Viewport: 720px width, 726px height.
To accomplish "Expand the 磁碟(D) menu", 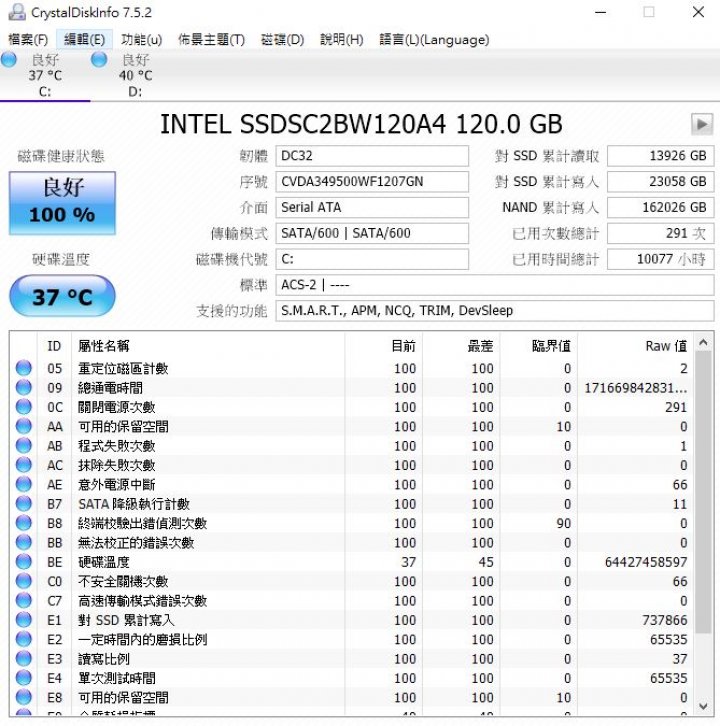I will click(282, 40).
